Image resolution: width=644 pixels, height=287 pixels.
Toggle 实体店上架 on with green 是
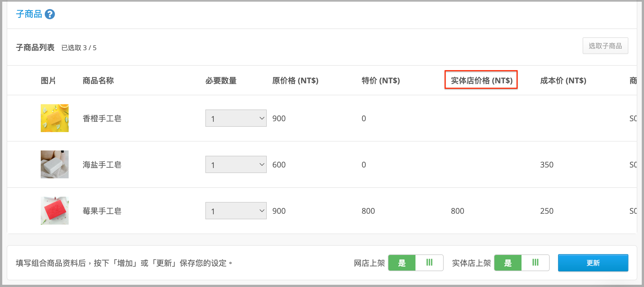[x=508, y=263]
